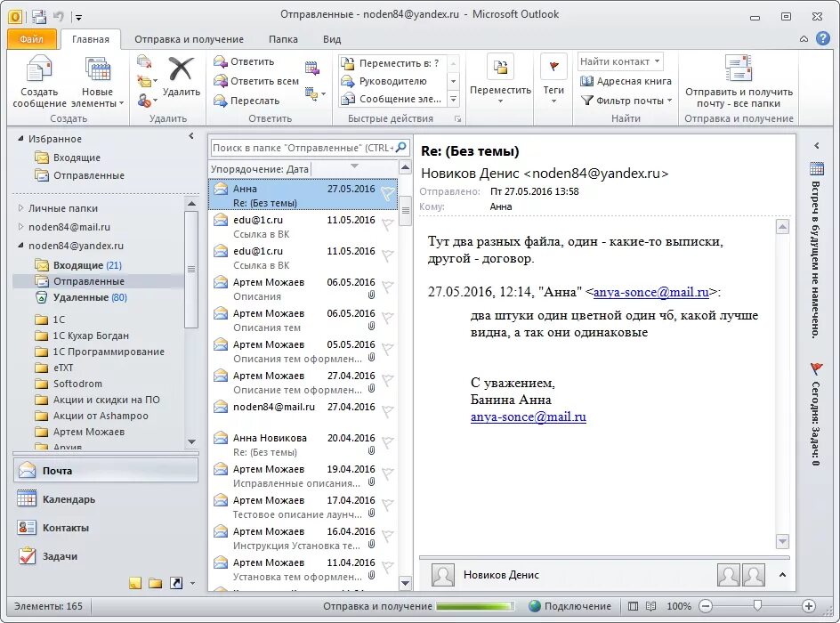Click Новиков Денис contact photo in people pane

[443, 575]
